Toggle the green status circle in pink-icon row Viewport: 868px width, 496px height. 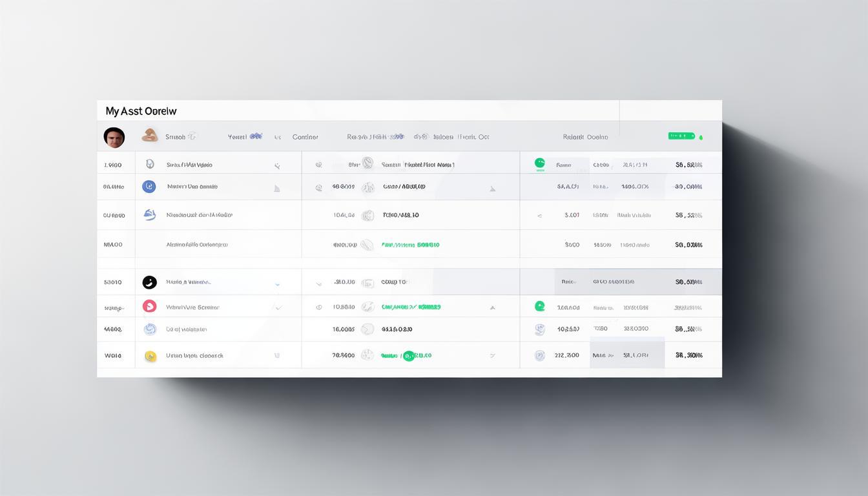(x=540, y=306)
